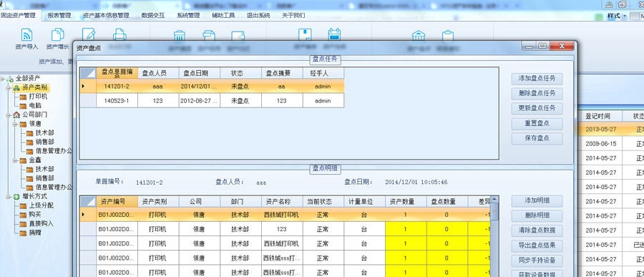Click the folder icon next to 捐赠
This screenshot has height=277, width=644.
coord(23,233)
